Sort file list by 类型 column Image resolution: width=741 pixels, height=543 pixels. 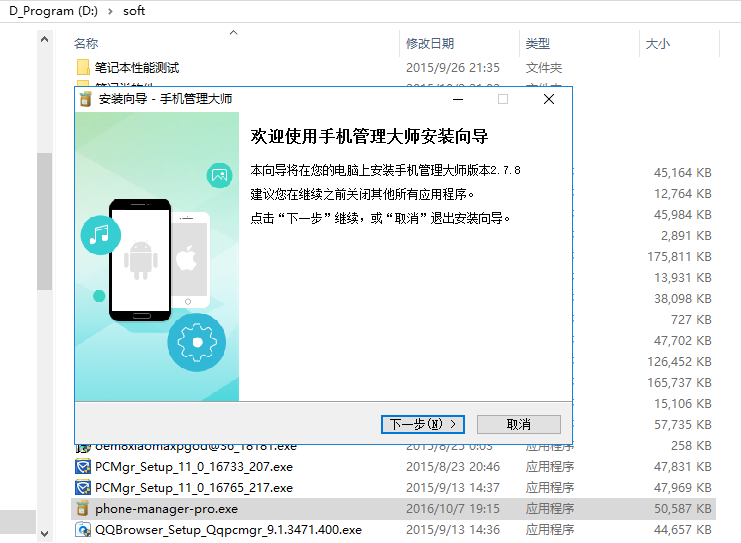pyautogui.click(x=538, y=43)
